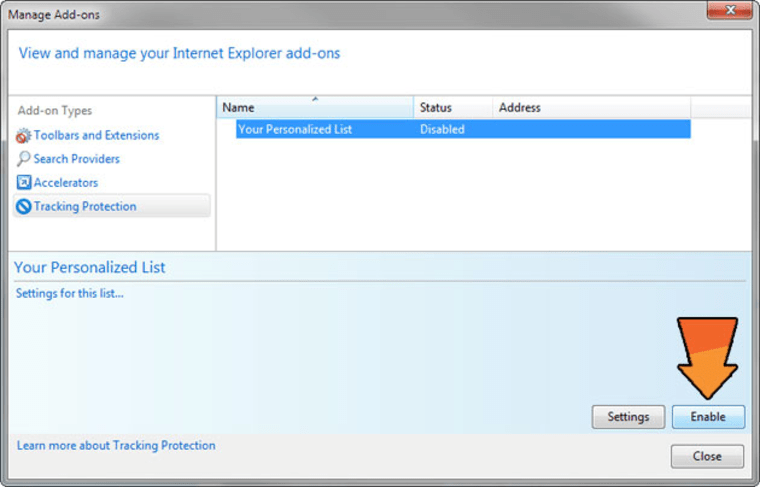760x487 pixels.
Task: Open Learn more about Tracking Protection
Action: click(x=116, y=445)
